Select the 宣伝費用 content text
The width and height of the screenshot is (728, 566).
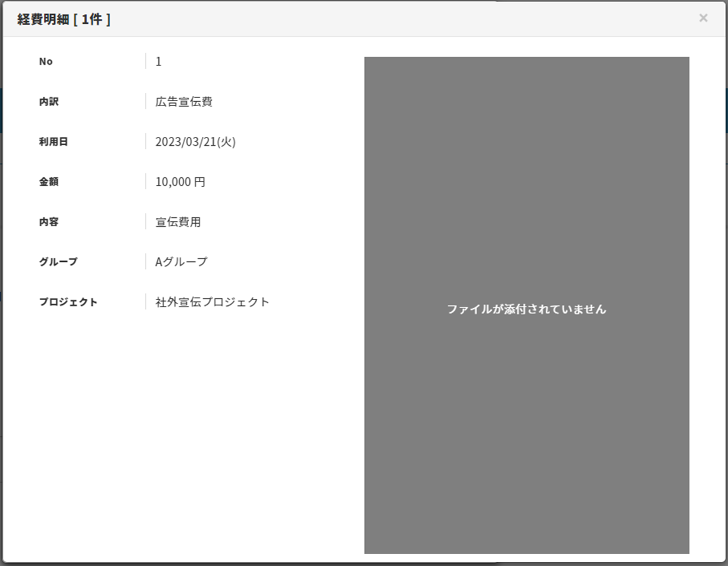(x=178, y=222)
